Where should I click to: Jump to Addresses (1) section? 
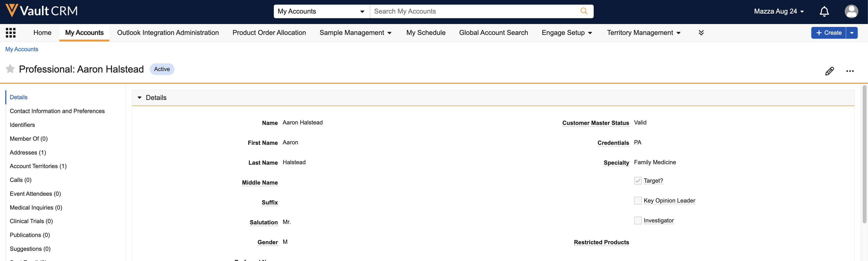coord(28,152)
